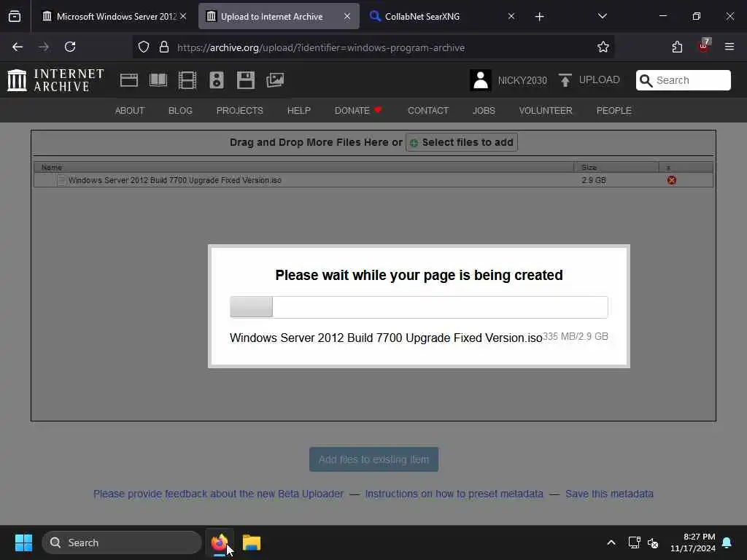This screenshot has width=747, height=560.
Task: Open the taskbar clock and date
Action: click(693, 542)
